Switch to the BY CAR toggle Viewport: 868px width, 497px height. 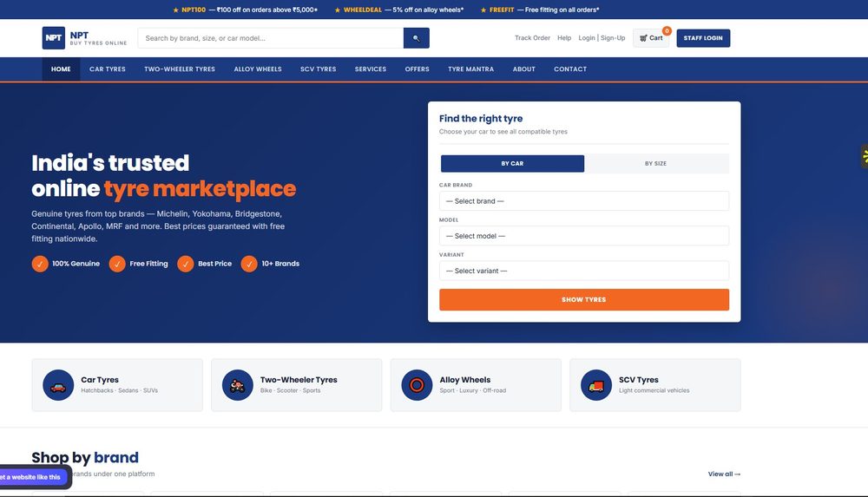[x=513, y=164]
